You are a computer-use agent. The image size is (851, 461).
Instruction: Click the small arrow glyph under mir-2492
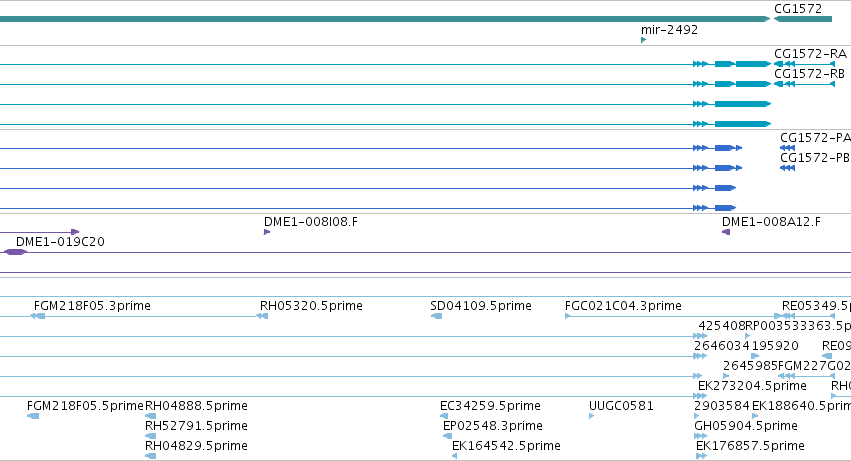pos(644,40)
